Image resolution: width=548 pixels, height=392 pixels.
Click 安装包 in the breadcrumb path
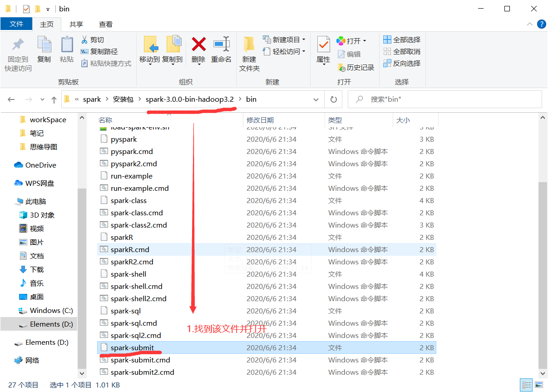[x=123, y=99]
